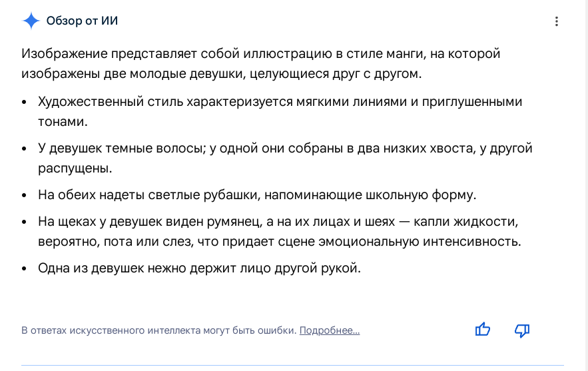Click the AI overview sparkle icon
This screenshot has height=371, width=588.
pos(31,21)
